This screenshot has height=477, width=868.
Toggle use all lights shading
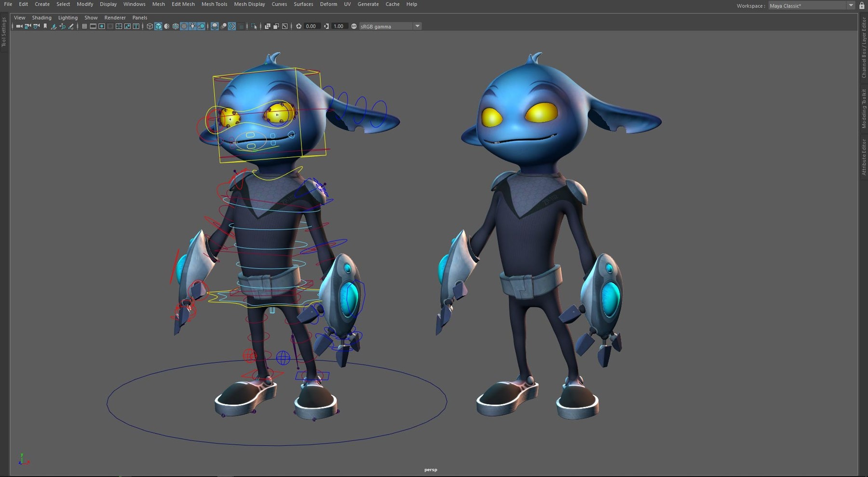click(192, 26)
